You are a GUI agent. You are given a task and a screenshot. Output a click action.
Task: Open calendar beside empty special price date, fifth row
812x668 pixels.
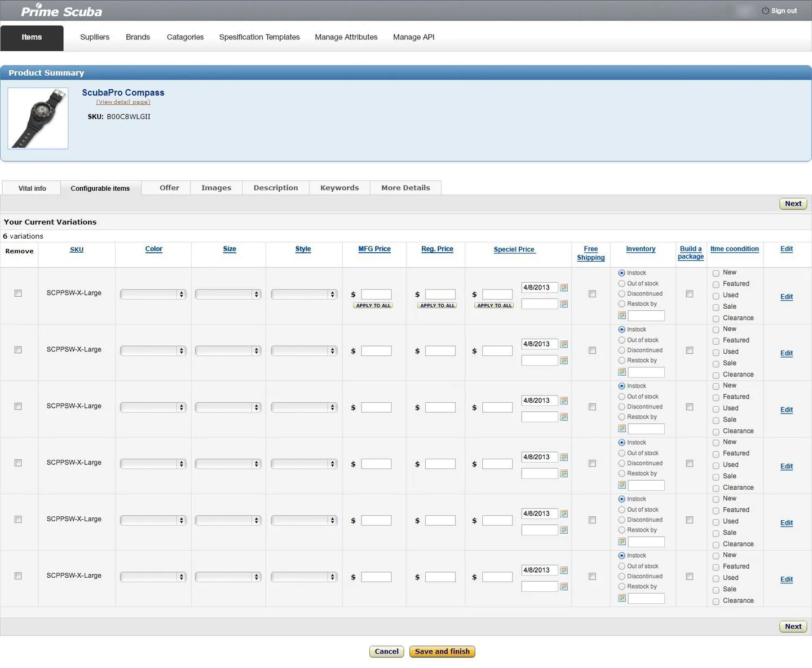click(x=564, y=530)
